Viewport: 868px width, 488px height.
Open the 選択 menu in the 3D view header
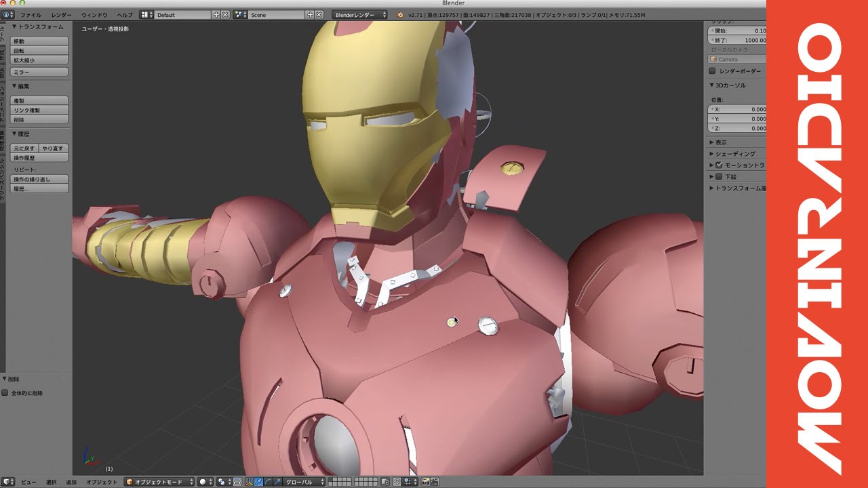52,482
